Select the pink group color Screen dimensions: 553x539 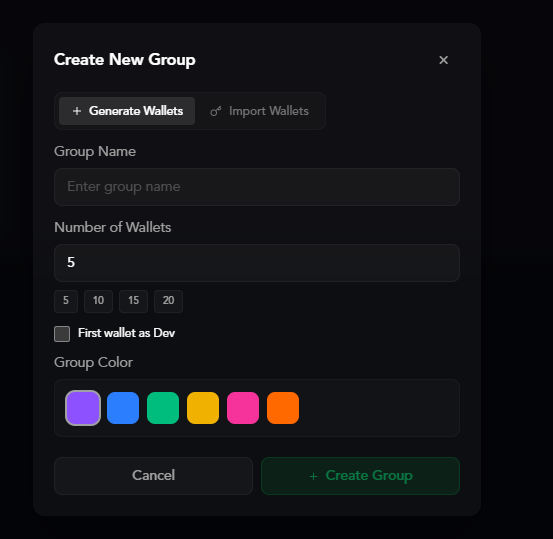coord(243,408)
